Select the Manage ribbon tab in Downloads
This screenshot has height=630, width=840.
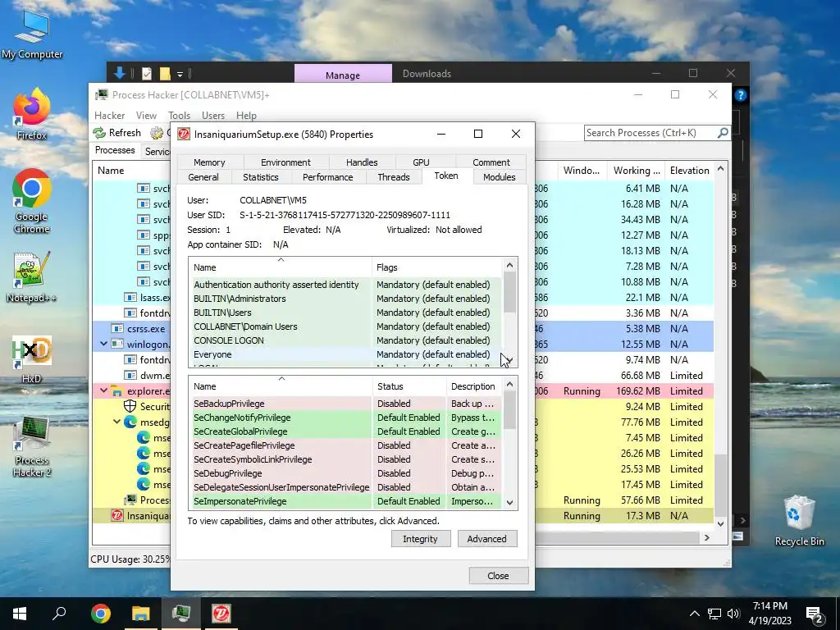[x=343, y=75]
